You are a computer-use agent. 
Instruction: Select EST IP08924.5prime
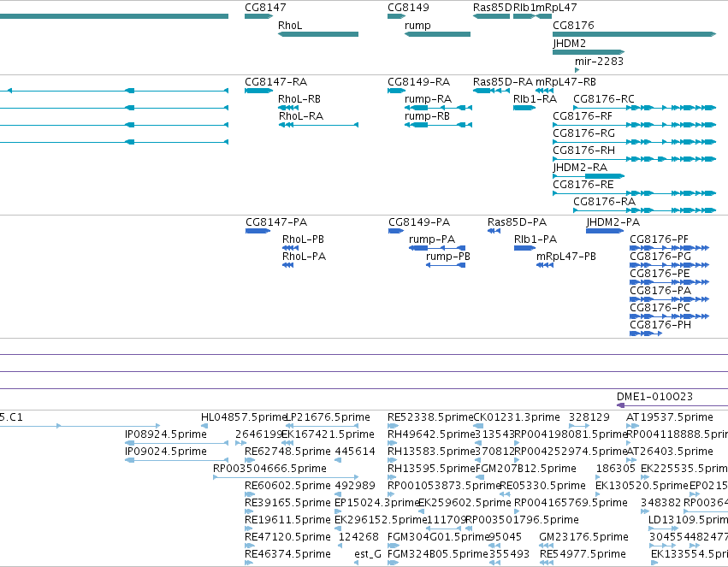(176, 443)
